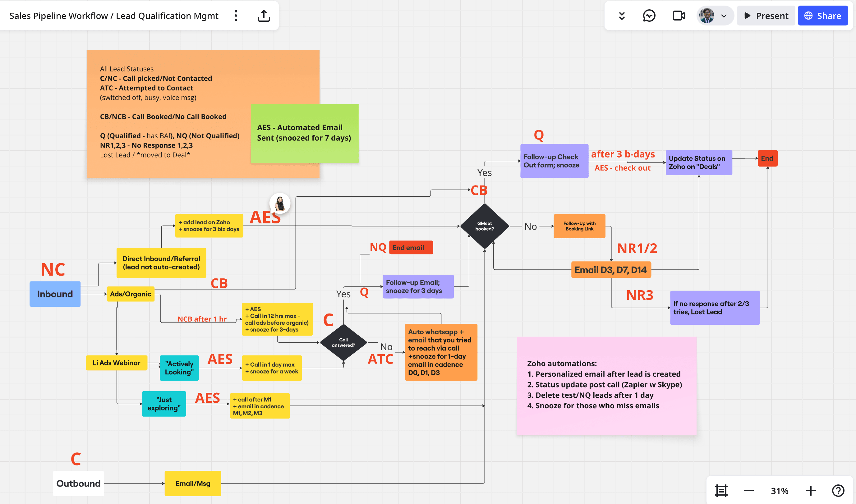The height and width of the screenshot is (504, 856).
Task: Click the 31% zoom level indicator
Action: (x=779, y=490)
